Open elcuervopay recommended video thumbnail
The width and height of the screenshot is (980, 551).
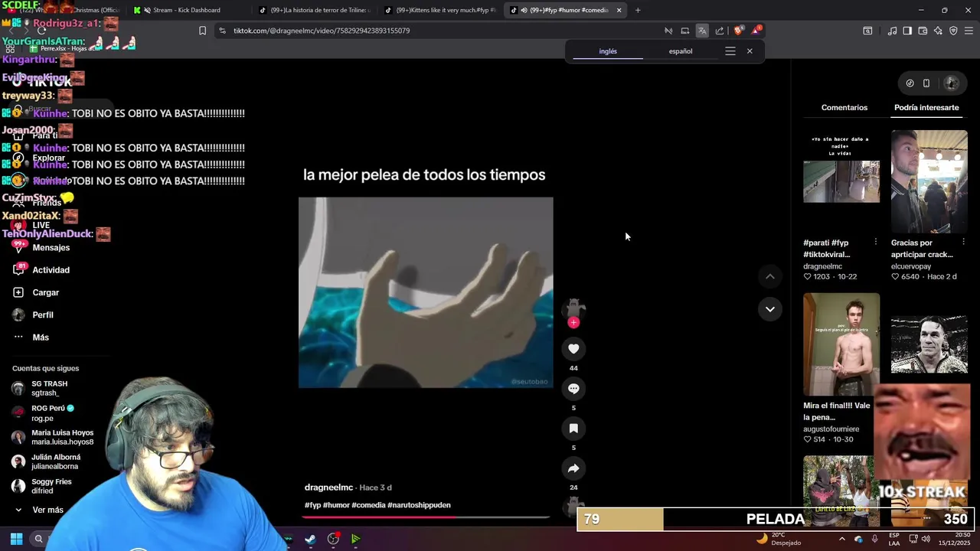[929, 181]
